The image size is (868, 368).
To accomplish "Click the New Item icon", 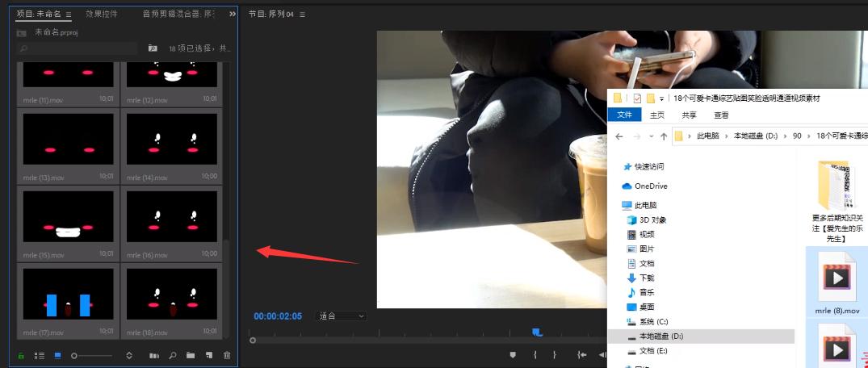I will pos(208,355).
